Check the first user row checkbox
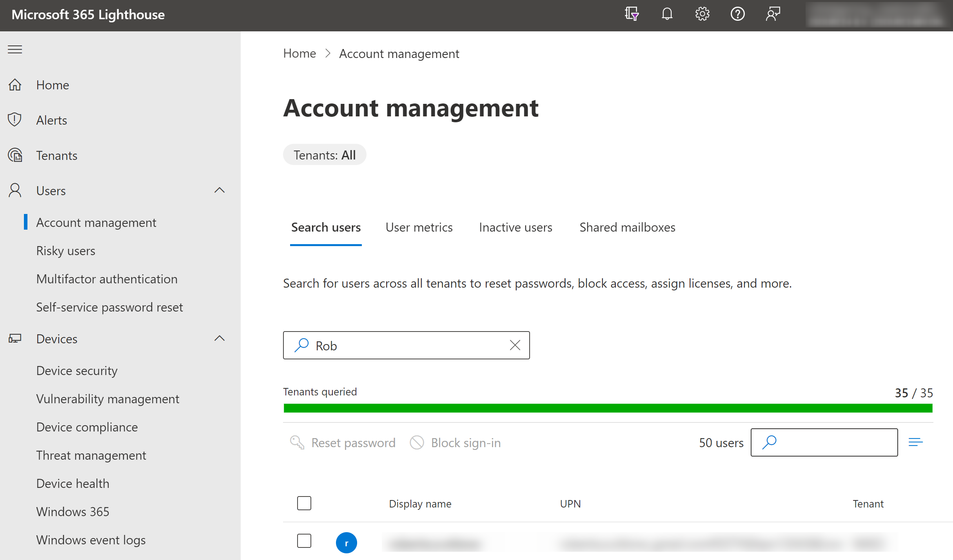953x560 pixels. [x=304, y=541]
